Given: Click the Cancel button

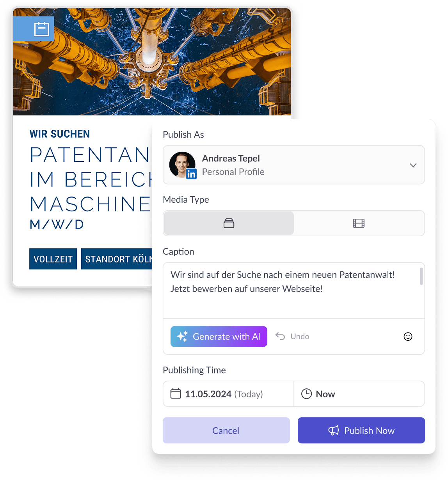Looking at the screenshot, I should (x=226, y=430).
